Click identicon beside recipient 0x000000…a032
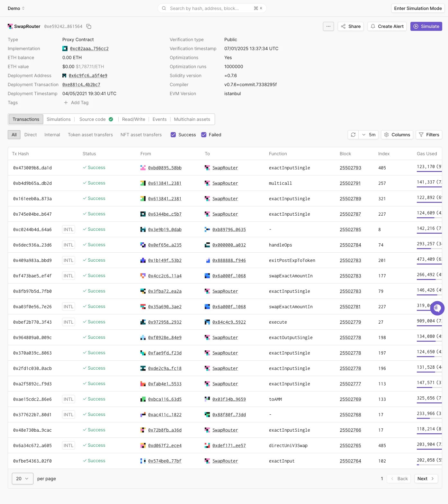The height and width of the screenshot is (504, 448). click(207, 245)
